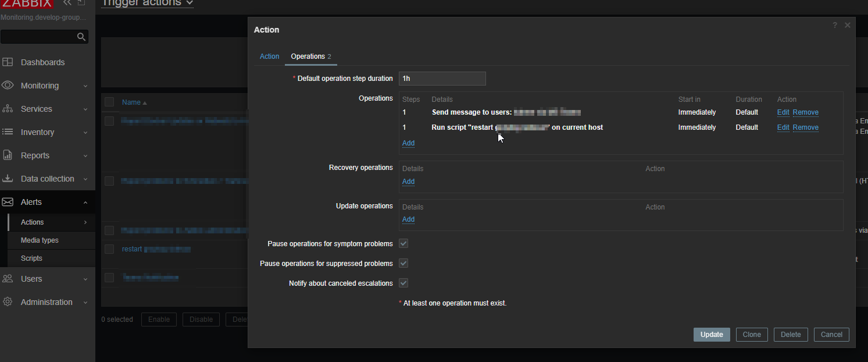Click the sidebar search magnifier icon
Image resolution: width=868 pixels, height=362 pixels.
(81, 37)
